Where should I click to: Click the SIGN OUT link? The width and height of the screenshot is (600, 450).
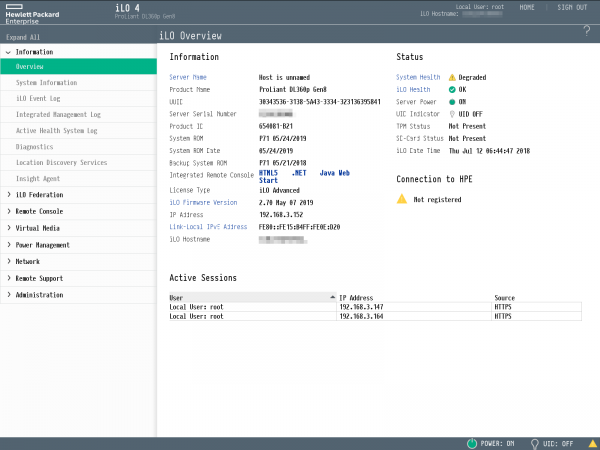(572, 7)
